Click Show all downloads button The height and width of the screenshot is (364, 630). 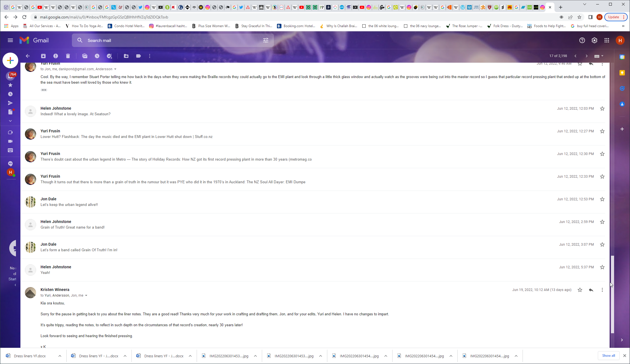(x=609, y=356)
